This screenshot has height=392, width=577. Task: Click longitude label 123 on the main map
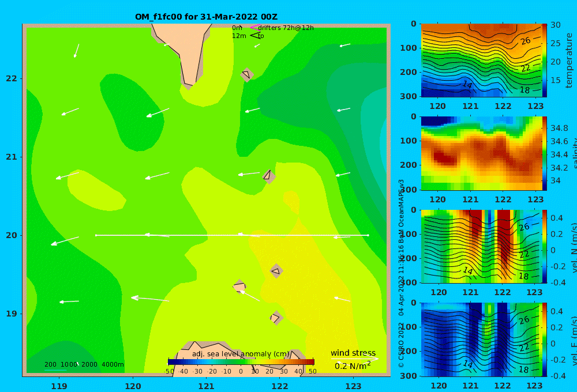(x=353, y=386)
